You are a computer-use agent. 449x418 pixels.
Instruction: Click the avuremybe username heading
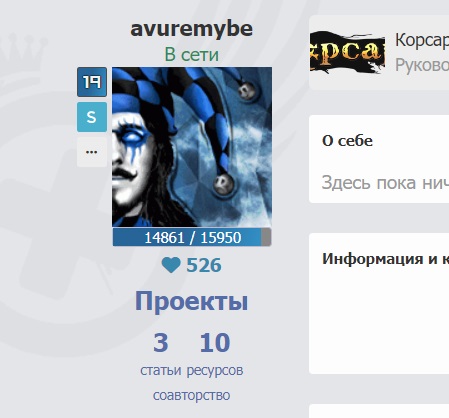(191, 29)
